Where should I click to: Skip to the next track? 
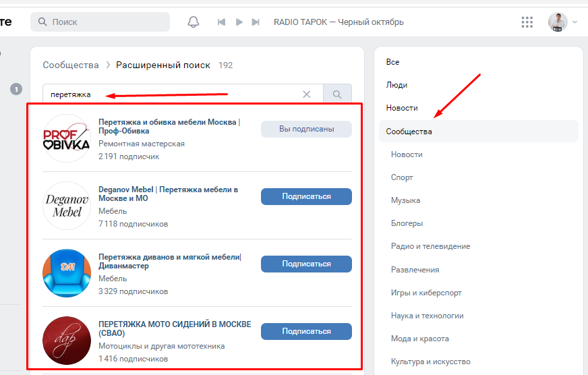pyautogui.click(x=256, y=22)
